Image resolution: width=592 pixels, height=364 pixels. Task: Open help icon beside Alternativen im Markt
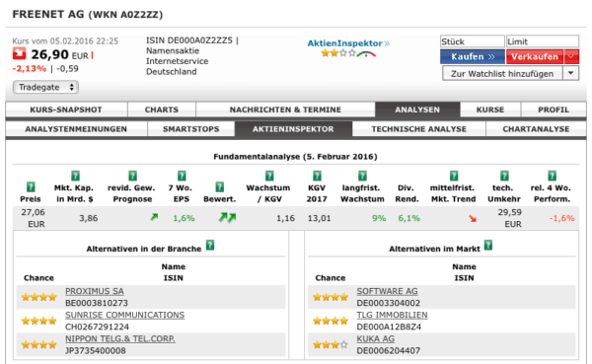coord(488,245)
